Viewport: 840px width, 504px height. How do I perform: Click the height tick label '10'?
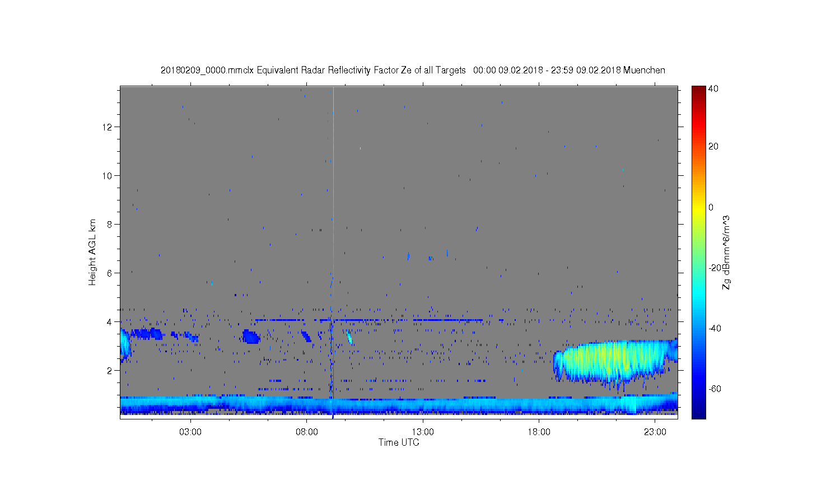tap(108, 176)
